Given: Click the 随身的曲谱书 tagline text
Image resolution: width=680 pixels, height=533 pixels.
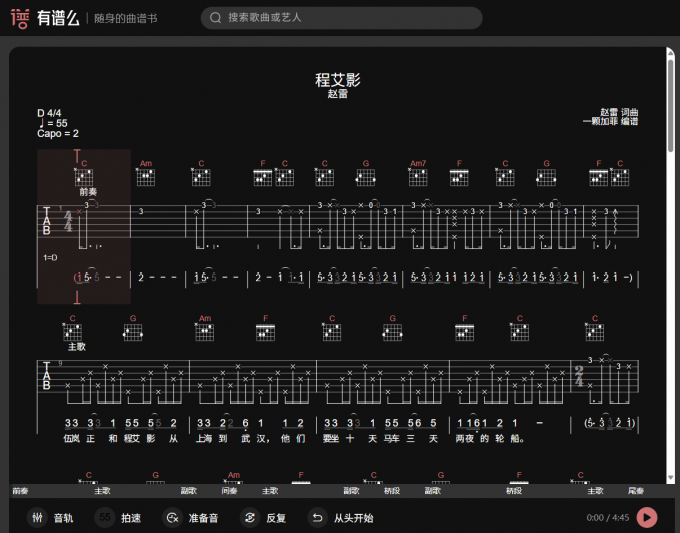Looking at the screenshot, I should click(125, 18).
